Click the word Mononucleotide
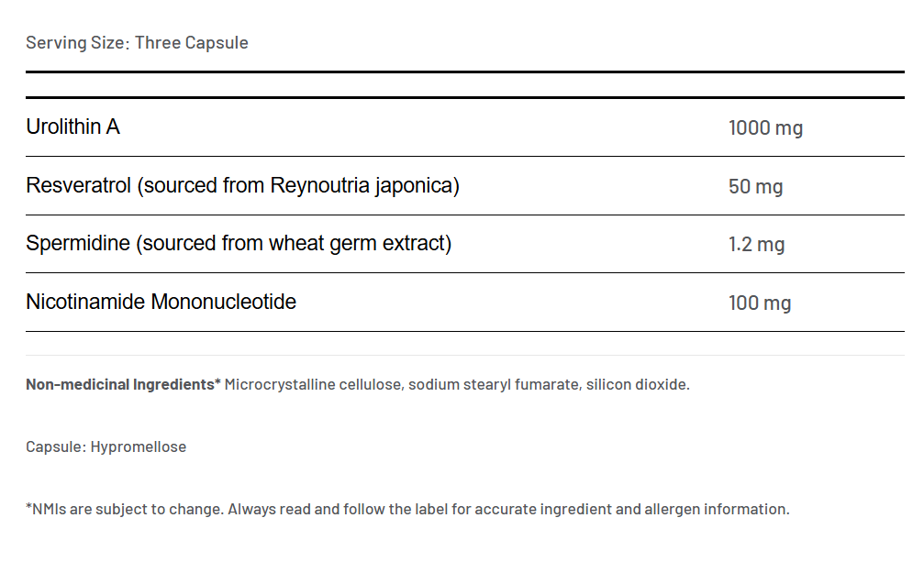Screen dimensions: 924x562 223,302
